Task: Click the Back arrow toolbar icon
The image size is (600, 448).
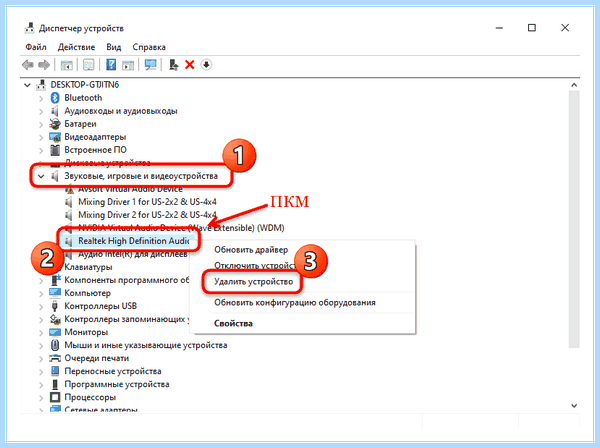Action: pyautogui.click(x=28, y=65)
